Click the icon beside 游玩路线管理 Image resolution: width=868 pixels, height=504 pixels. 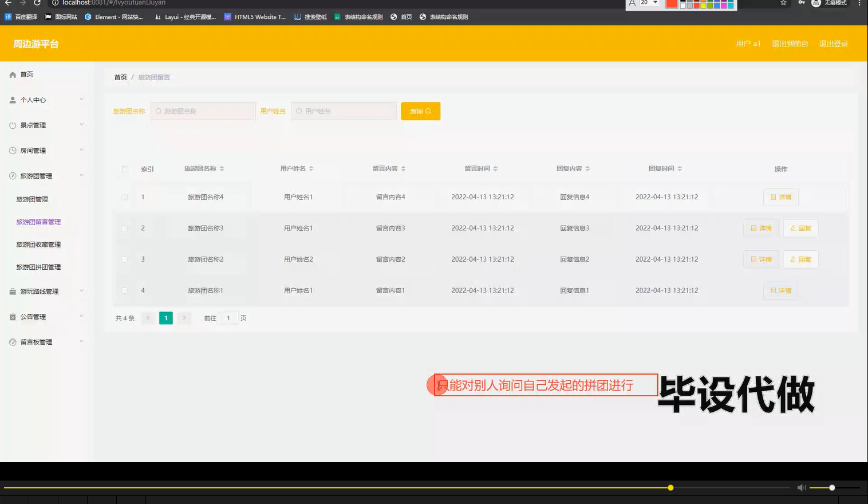coord(13,292)
